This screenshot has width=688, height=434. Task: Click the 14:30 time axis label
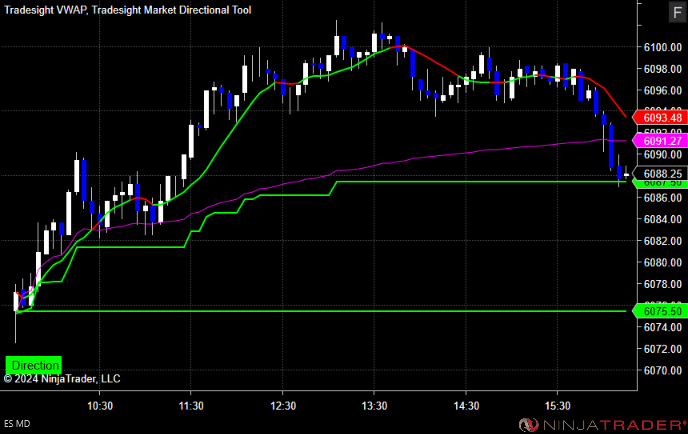466,406
